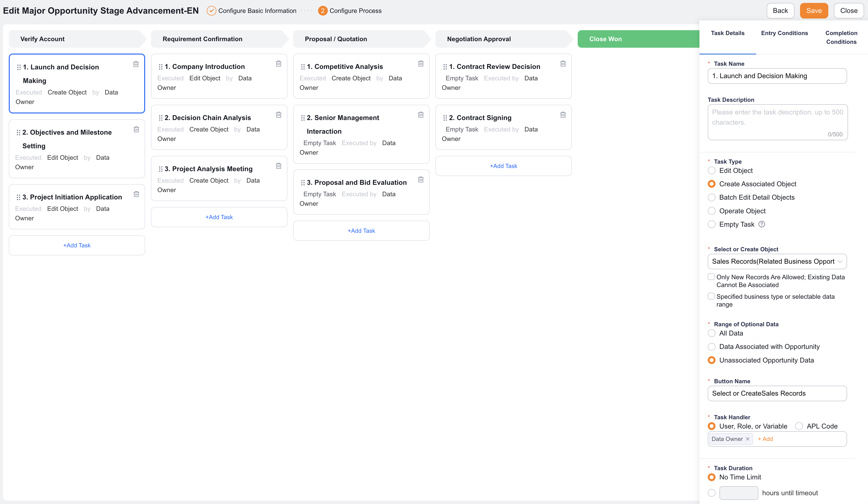The height and width of the screenshot is (504, 868).
Task: Delete the Objectives and Milestone Setting task
Action: pyautogui.click(x=136, y=129)
